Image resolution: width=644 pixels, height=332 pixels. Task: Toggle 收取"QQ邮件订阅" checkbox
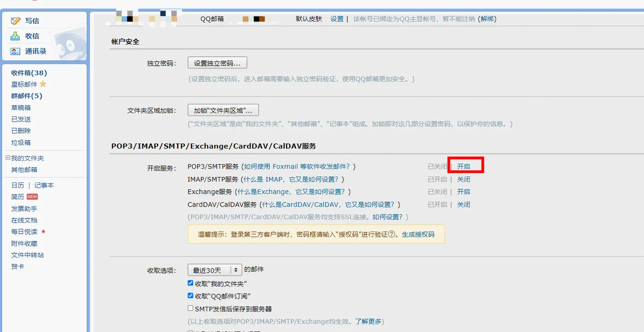(190, 296)
